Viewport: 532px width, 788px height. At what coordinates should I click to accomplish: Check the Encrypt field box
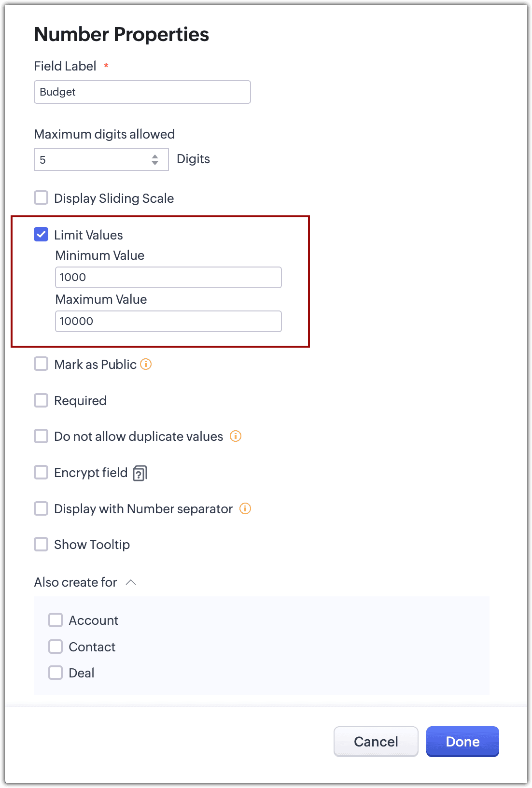coord(41,472)
